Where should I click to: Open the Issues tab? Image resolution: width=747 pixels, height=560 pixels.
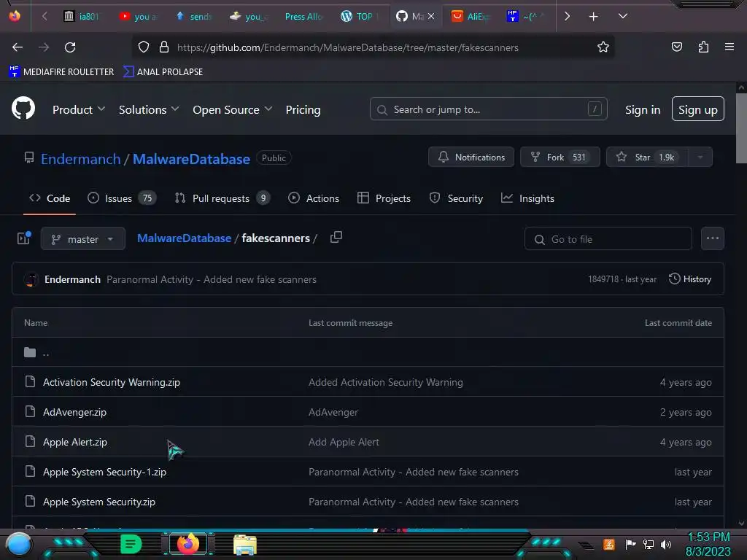coord(122,198)
